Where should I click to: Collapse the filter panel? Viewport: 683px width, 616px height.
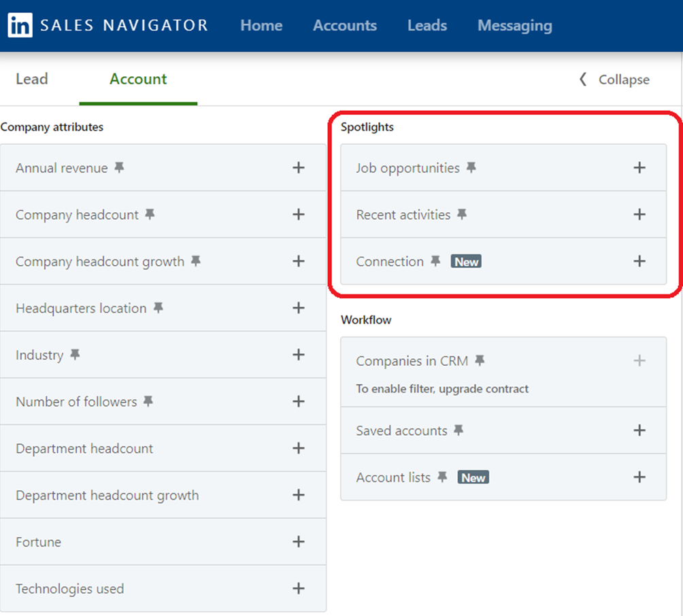click(614, 80)
